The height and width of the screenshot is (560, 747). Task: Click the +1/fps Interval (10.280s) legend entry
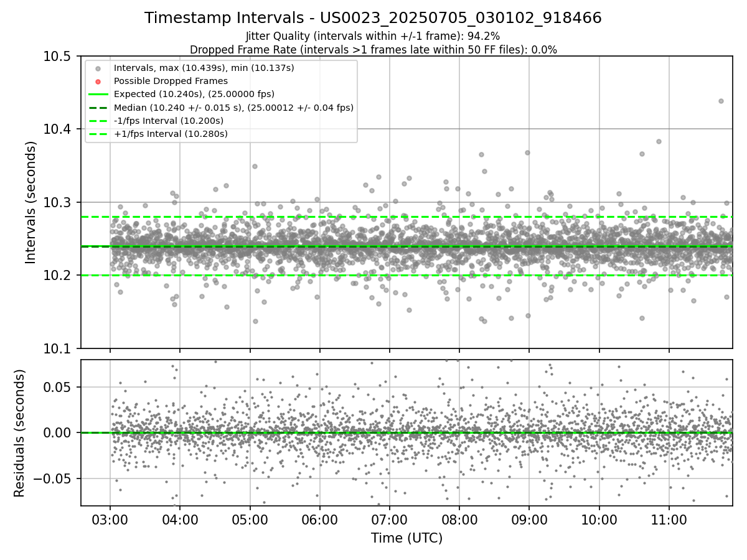171,134
